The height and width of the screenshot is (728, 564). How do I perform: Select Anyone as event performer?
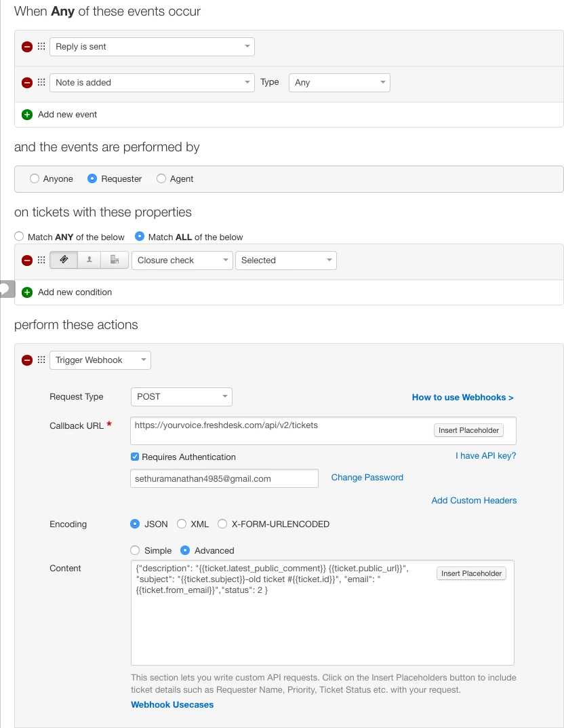pos(35,178)
